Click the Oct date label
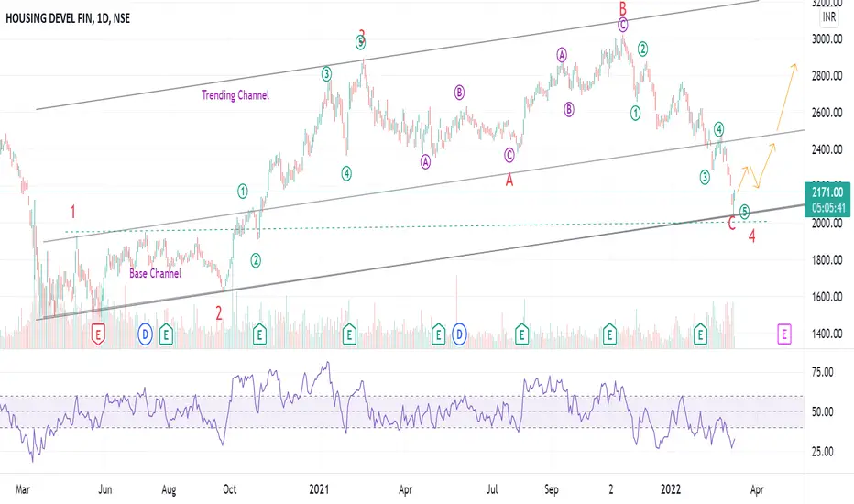Image resolution: width=854 pixels, height=504 pixels. [230, 489]
